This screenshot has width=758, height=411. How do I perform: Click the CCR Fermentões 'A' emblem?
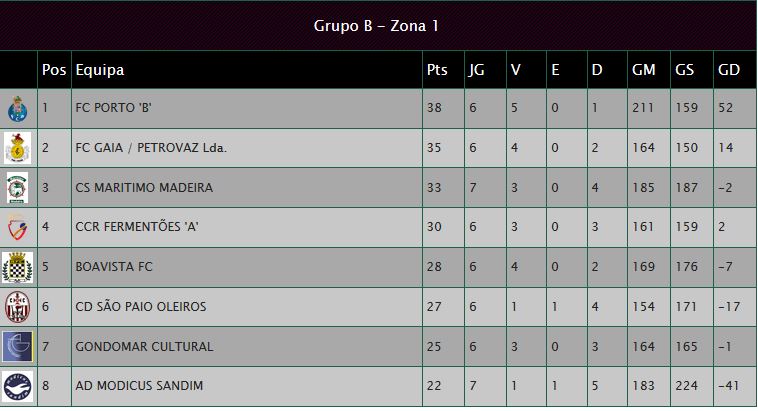pyautogui.click(x=17, y=227)
